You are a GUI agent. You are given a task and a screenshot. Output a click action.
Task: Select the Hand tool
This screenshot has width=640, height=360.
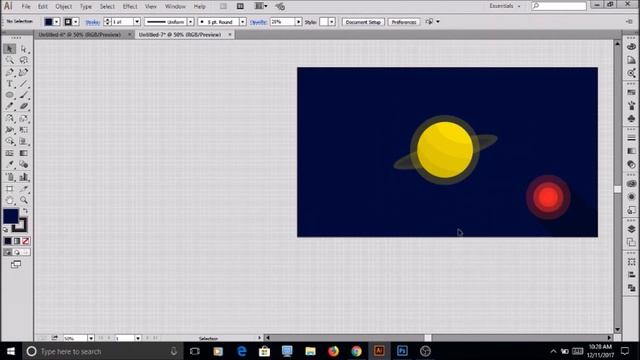click(10, 200)
